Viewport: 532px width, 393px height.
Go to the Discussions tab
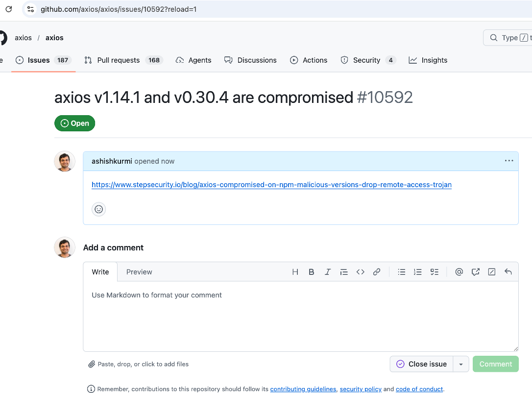(250, 60)
